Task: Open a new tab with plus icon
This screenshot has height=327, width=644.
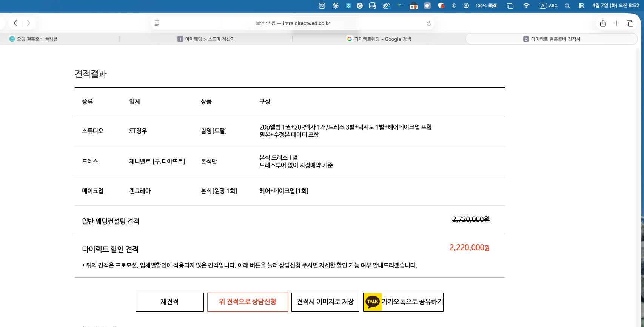Action: click(616, 23)
